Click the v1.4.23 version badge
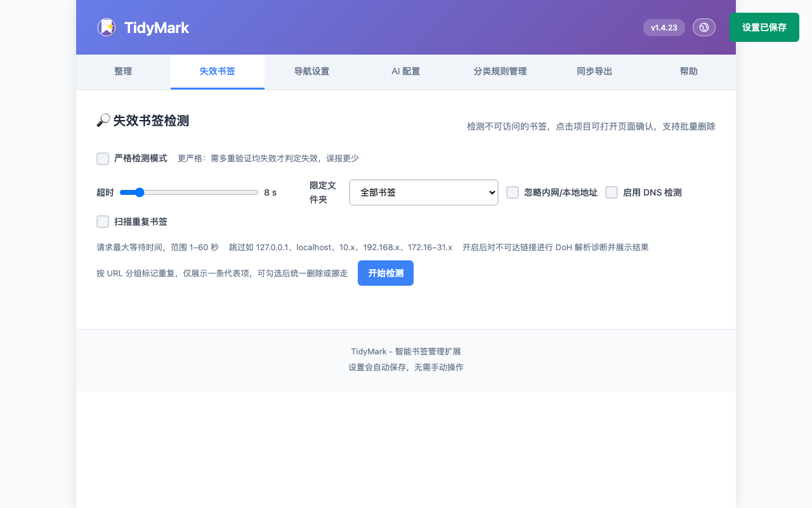Screen dimensions: 812x508 point(664,27)
